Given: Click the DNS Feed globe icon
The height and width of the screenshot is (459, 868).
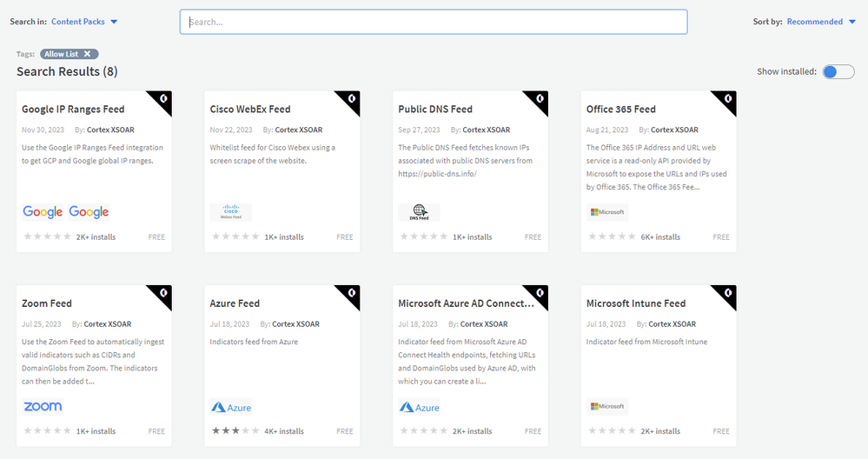Looking at the screenshot, I should 419,212.
